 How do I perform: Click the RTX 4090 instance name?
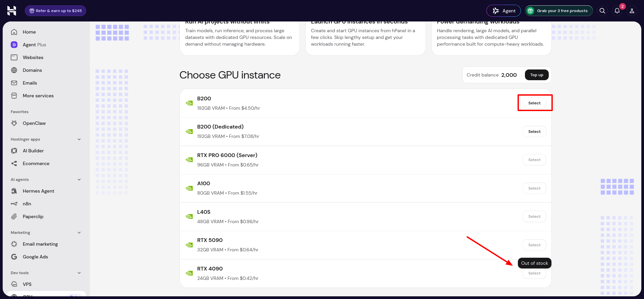click(x=210, y=269)
